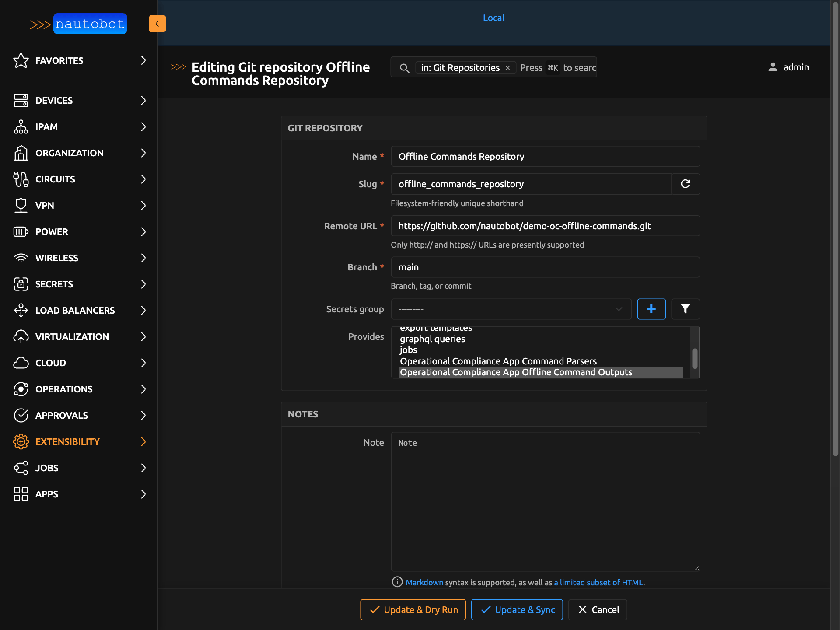This screenshot has width=840, height=630.
Task: Select 'Operational Compliance App Command Parsers' option
Action: point(541,361)
